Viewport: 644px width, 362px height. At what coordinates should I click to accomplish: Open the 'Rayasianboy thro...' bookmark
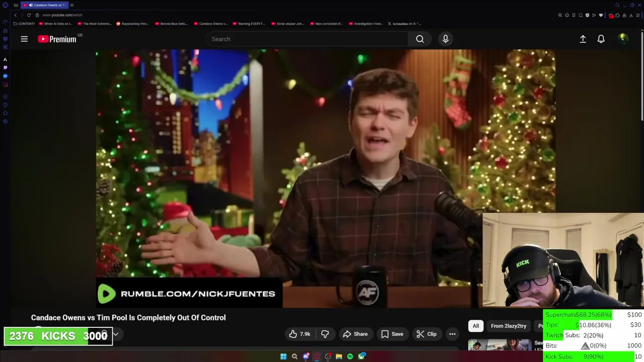tap(133, 24)
